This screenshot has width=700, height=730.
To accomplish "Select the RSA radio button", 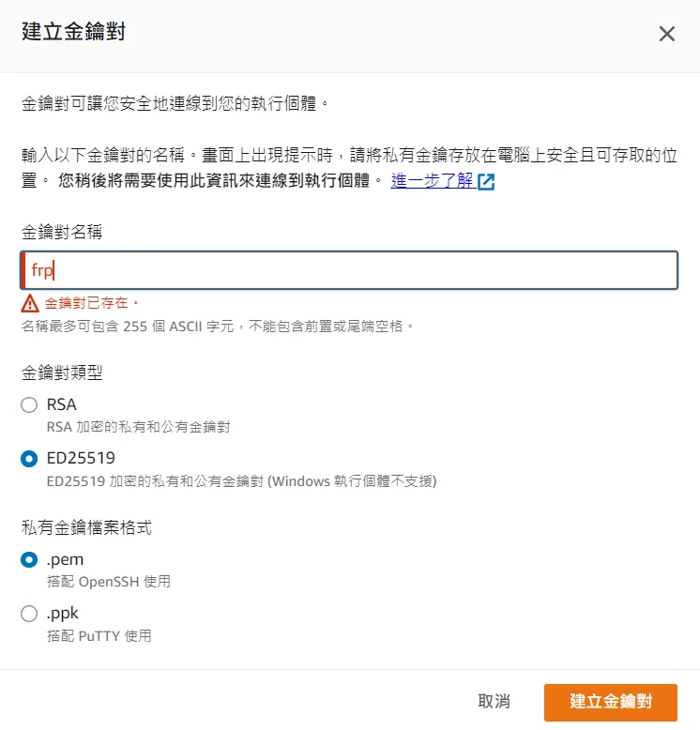I will (29, 404).
